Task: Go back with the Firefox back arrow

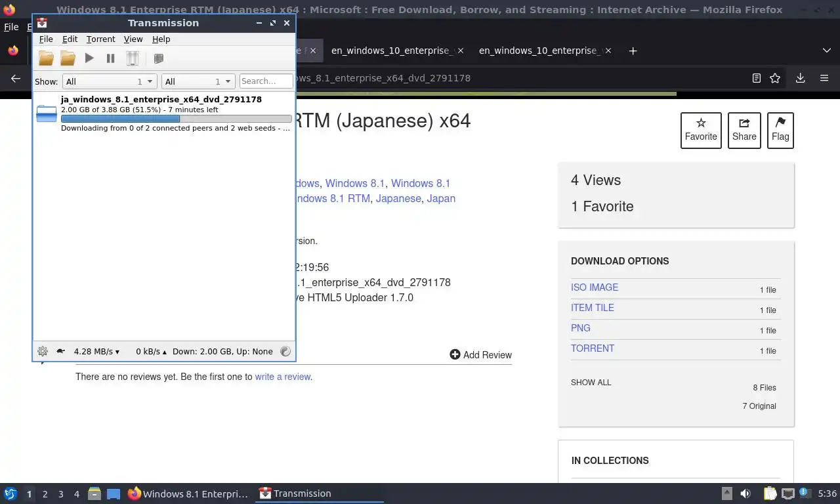Action: [16, 78]
